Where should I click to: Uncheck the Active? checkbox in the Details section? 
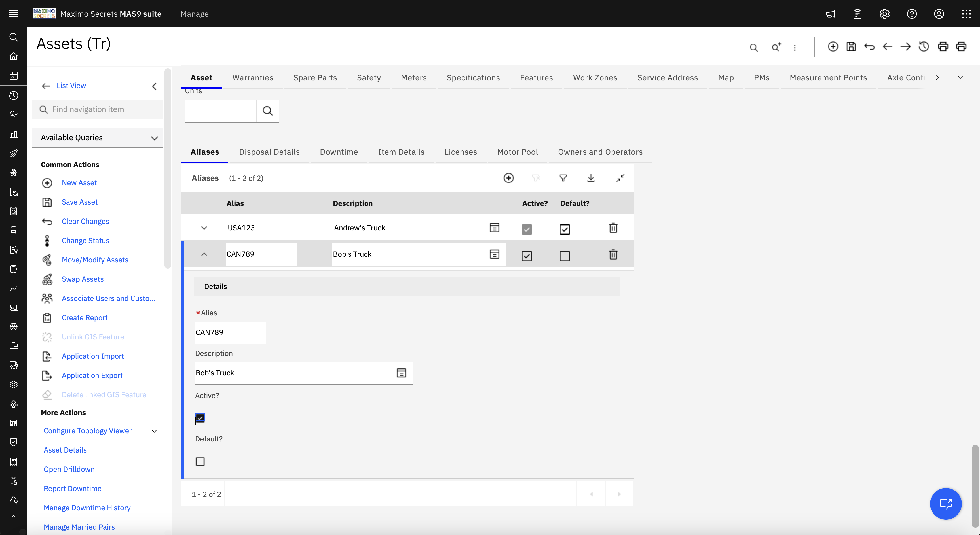[x=200, y=418]
